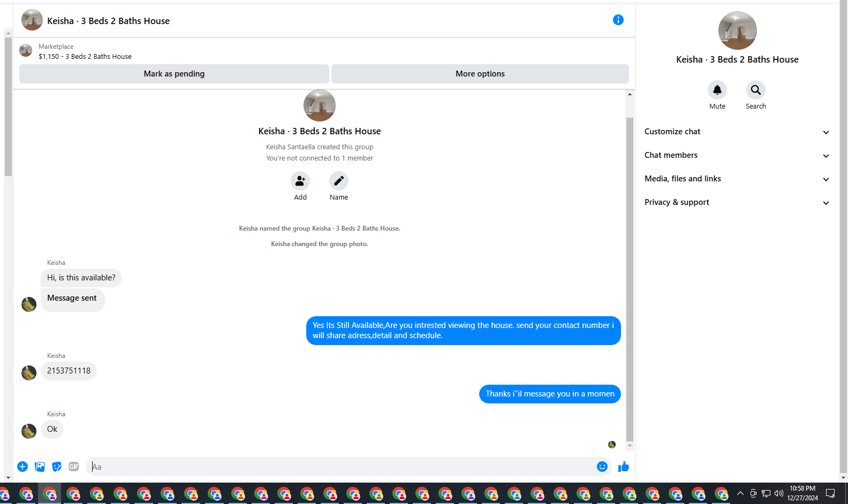Mute this chat with the bell icon

(x=717, y=90)
